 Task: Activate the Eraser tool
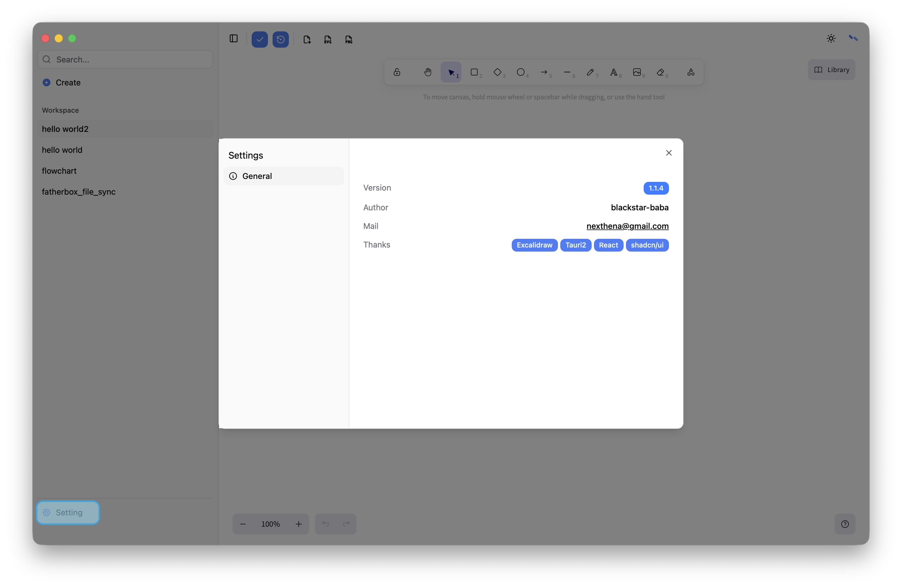(661, 72)
